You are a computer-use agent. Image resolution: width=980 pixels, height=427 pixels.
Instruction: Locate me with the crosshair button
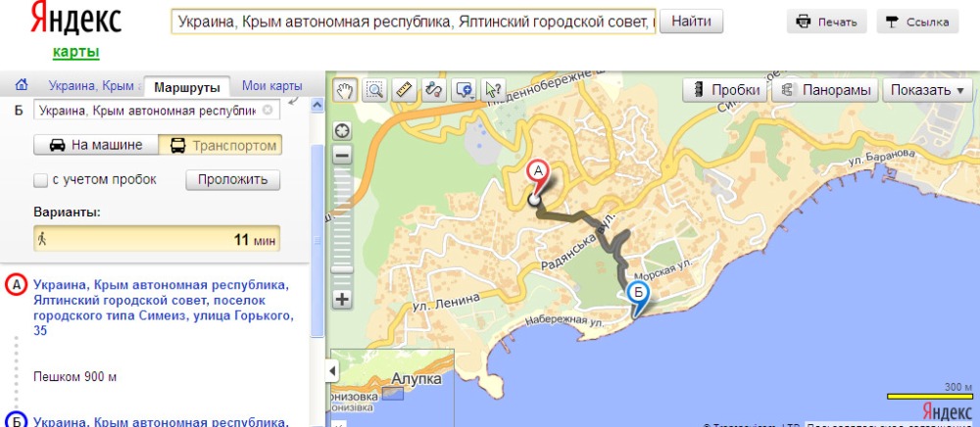[342, 131]
